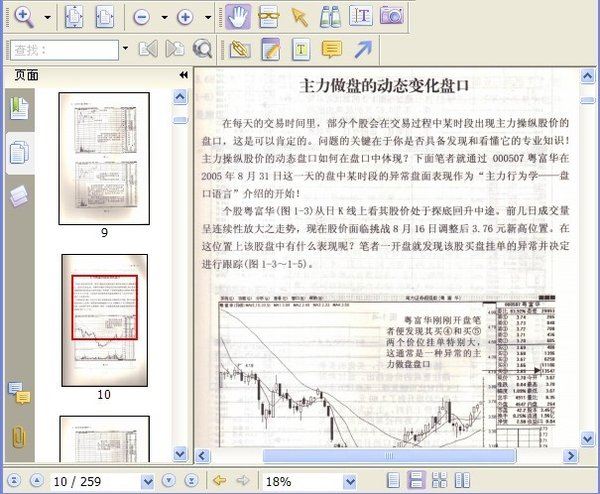This screenshot has height=494, width=600.
Task: Go to next page button
Action: click(x=169, y=480)
